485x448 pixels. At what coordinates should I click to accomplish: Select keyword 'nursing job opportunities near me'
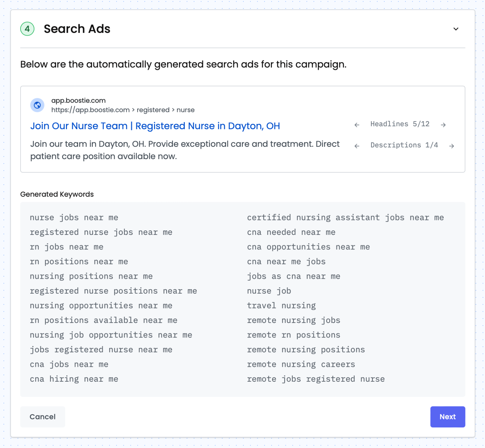(111, 335)
